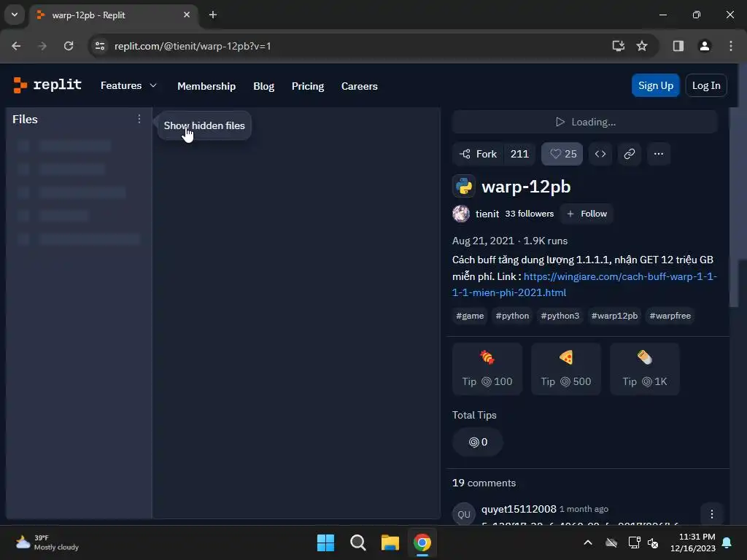The image size is (747, 560).
Task: Click the Sign Up button
Action: tap(656, 85)
